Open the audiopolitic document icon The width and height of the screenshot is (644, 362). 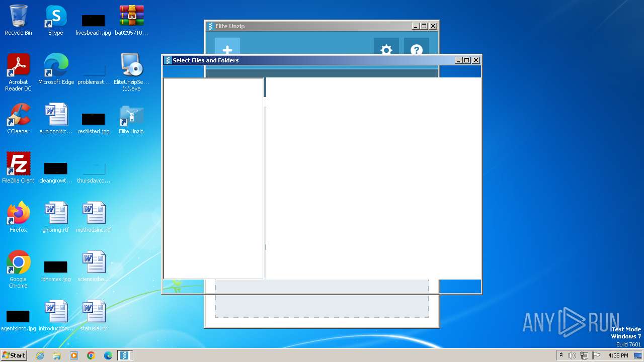pyautogui.click(x=56, y=119)
